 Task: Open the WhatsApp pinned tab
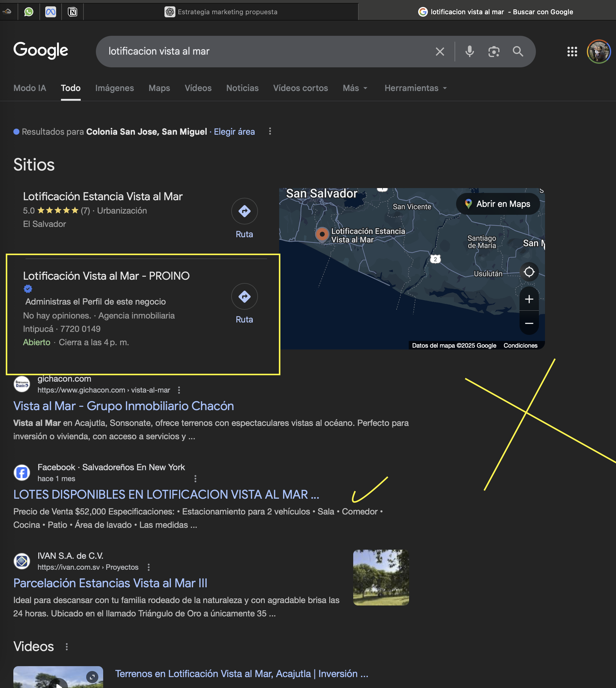click(29, 12)
